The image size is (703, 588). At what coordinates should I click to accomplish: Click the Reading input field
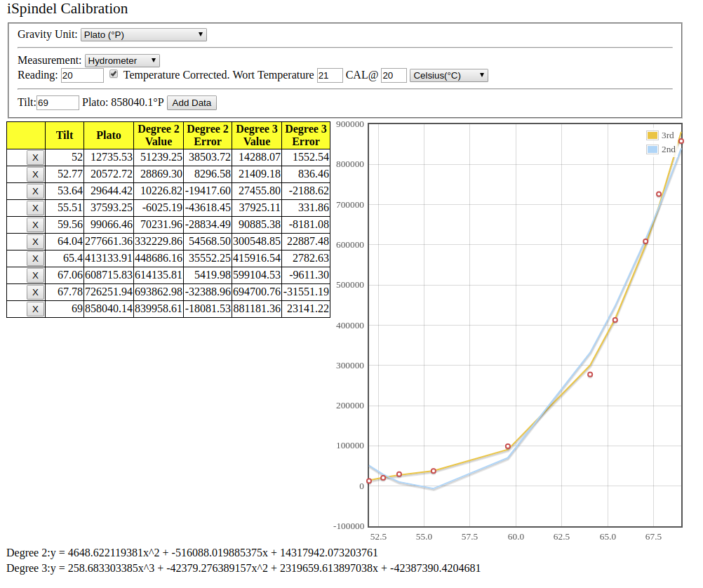[82, 75]
